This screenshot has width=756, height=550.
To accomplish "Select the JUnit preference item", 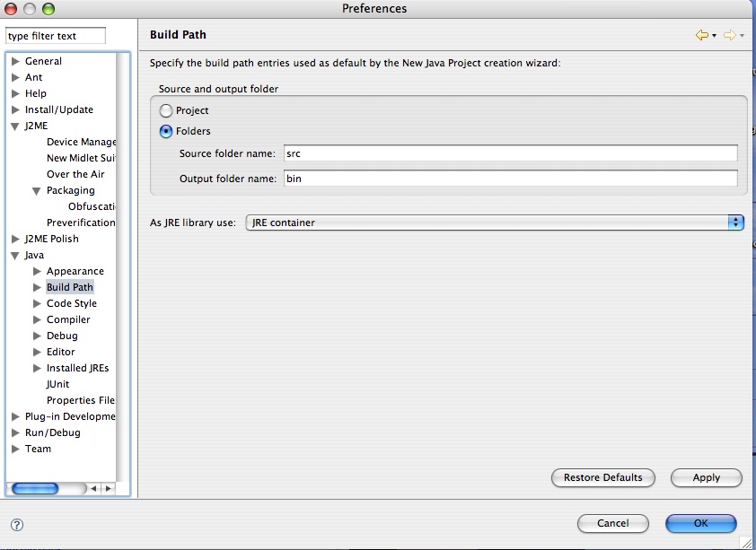I will (x=57, y=384).
